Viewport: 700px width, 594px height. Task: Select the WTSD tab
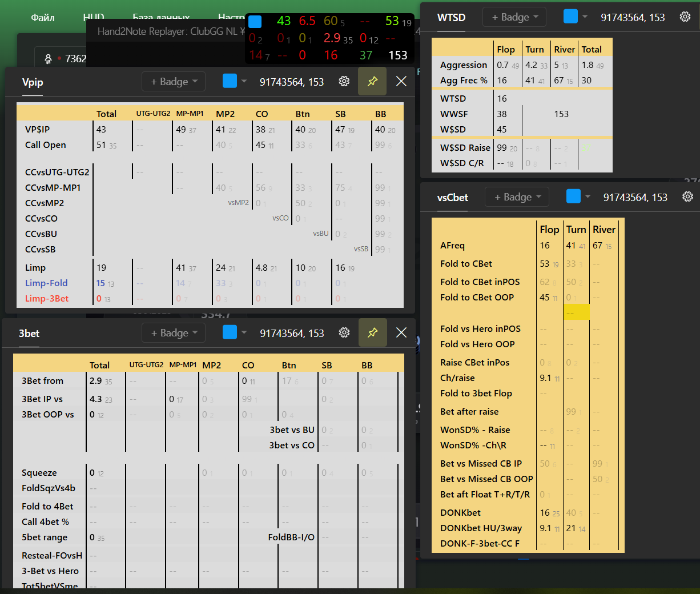pyautogui.click(x=451, y=18)
